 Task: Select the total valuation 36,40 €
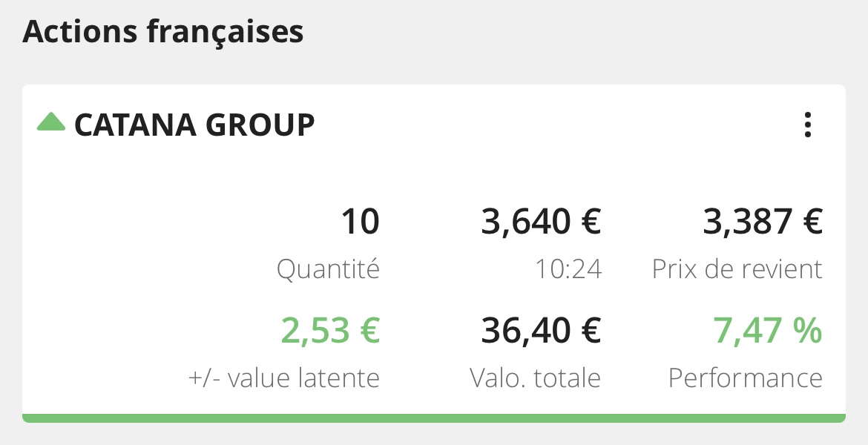coord(541,331)
